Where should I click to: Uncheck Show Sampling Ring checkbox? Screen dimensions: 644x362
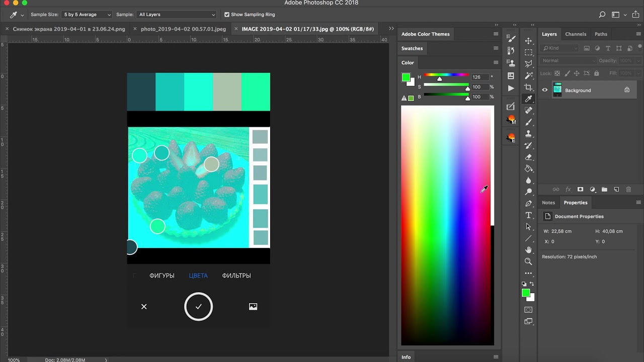pyautogui.click(x=227, y=15)
